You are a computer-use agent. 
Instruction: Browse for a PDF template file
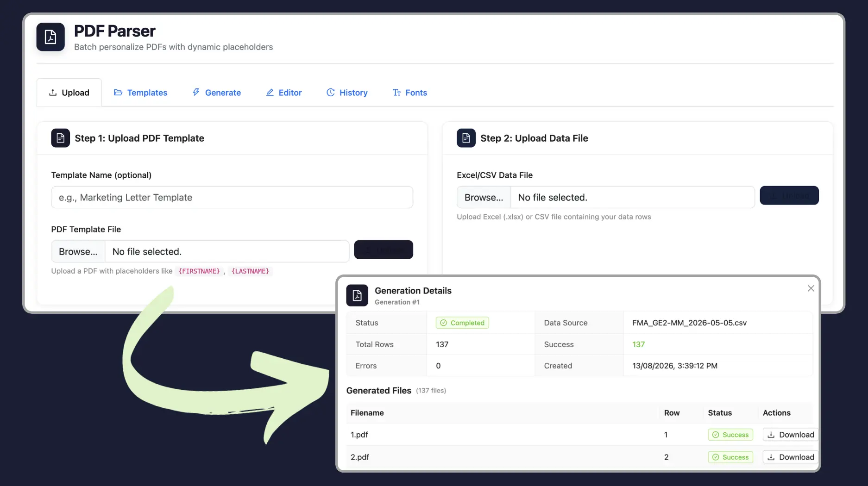[x=78, y=251]
